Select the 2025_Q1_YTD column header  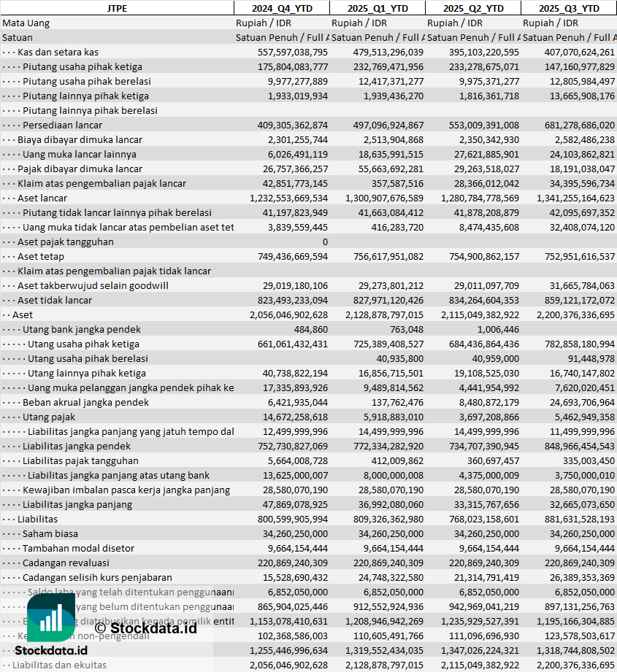click(x=378, y=8)
